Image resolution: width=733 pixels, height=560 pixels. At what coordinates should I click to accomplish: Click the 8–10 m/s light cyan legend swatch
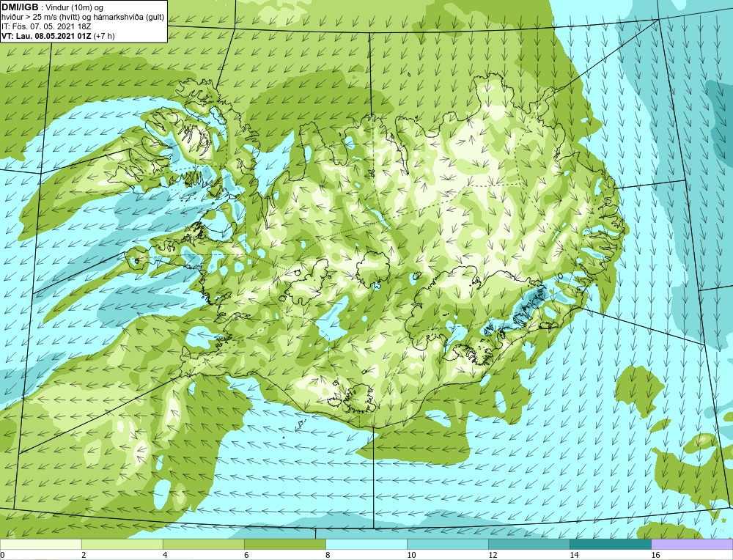click(x=366, y=544)
